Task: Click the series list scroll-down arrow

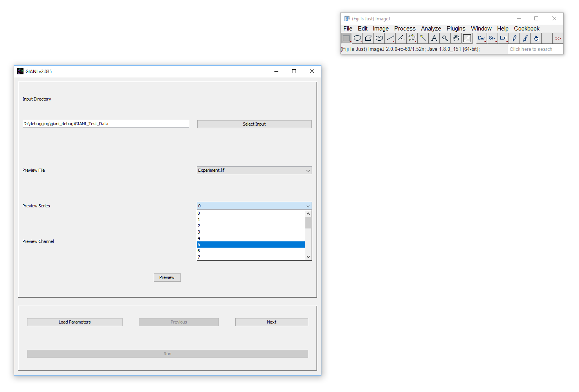Action: [308, 257]
